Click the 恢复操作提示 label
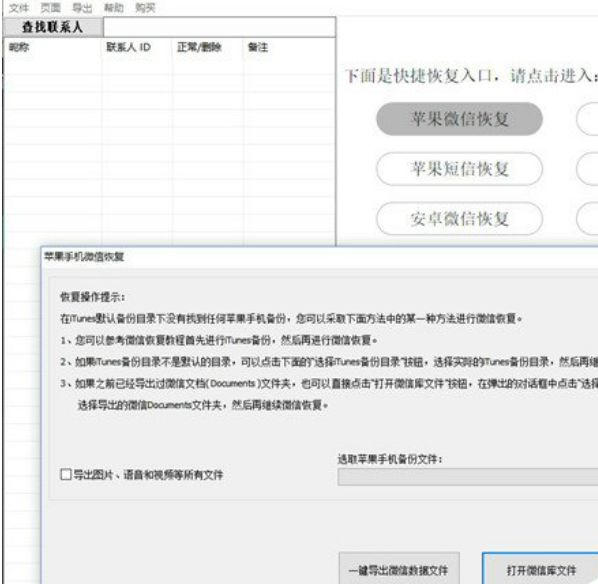The height and width of the screenshot is (584, 598). pyautogui.click(x=93, y=297)
